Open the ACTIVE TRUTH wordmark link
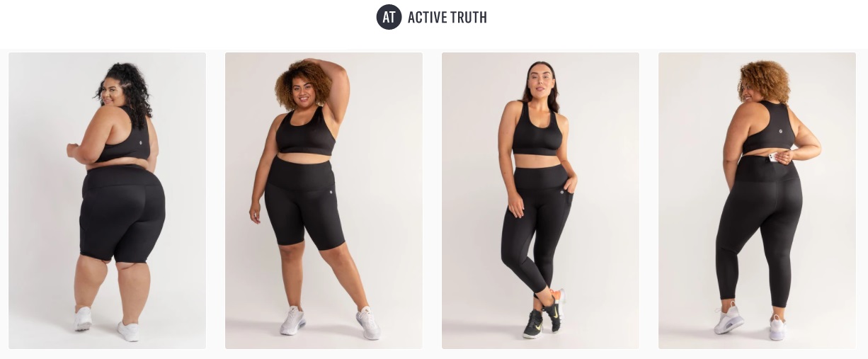 click(447, 18)
